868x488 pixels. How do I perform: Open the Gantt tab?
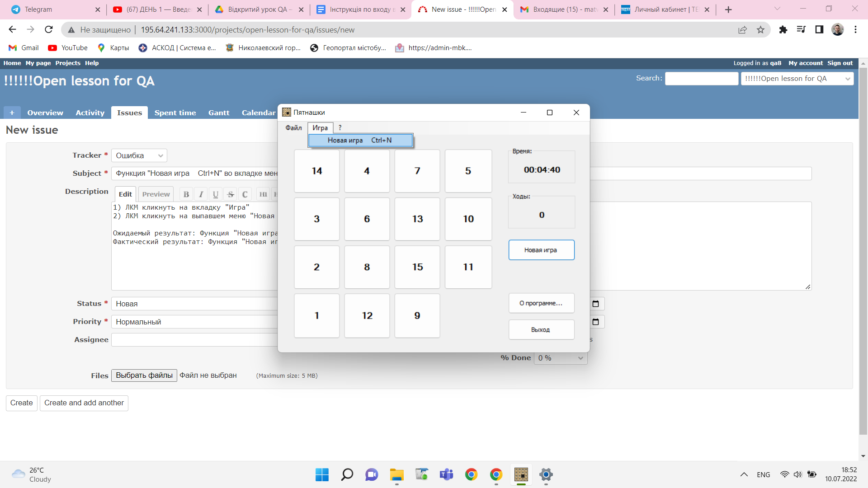point(219,113)
